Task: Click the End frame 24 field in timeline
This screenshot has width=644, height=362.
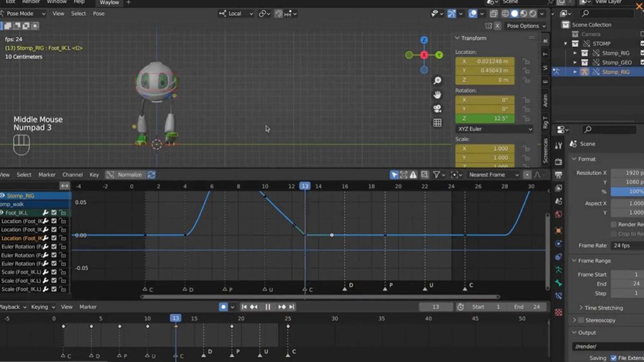Action: [x=527, y=307]
